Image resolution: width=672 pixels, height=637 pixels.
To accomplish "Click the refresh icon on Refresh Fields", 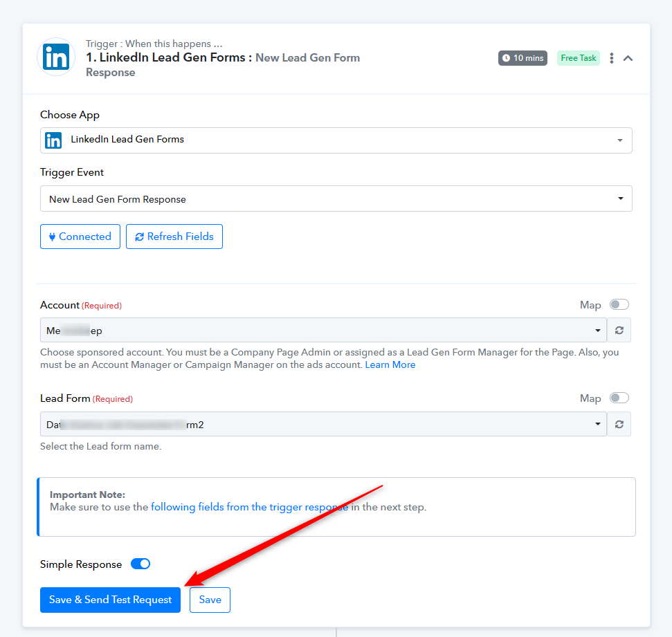I will [x=139, y=237].
